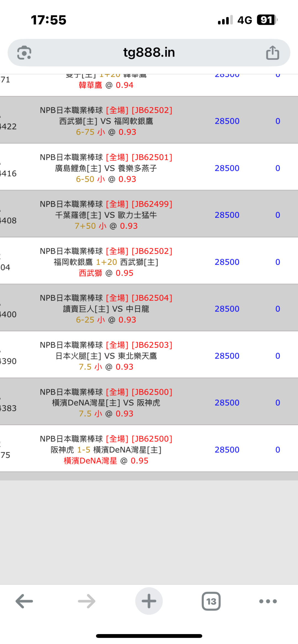This screenshot has width=298, height=644.
Task: Open a new tab with plus button
Action: [x=149, y=601]
